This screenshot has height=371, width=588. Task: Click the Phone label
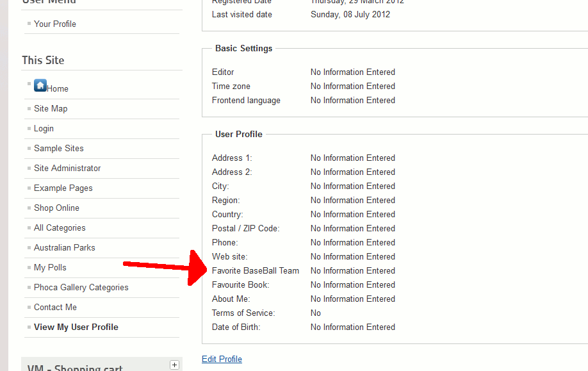tap(225, 243)
